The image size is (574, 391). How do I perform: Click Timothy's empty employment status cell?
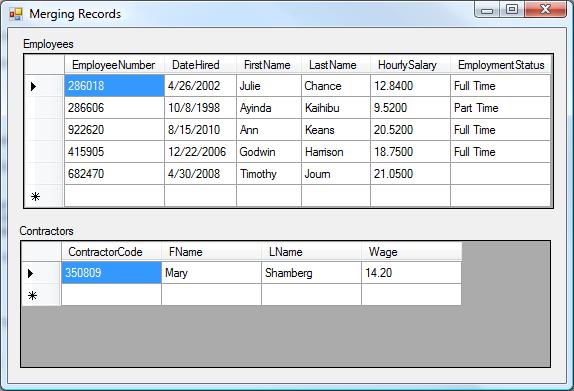coord(500,174)
